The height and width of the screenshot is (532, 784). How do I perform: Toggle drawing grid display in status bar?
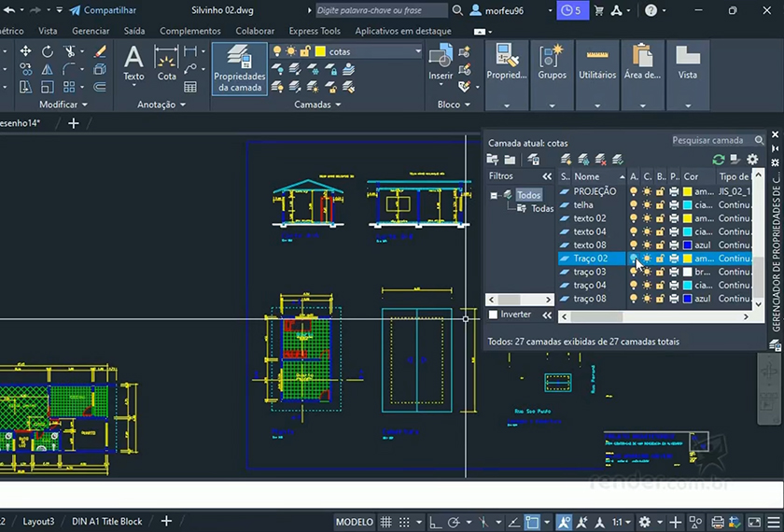click(386, 522)
